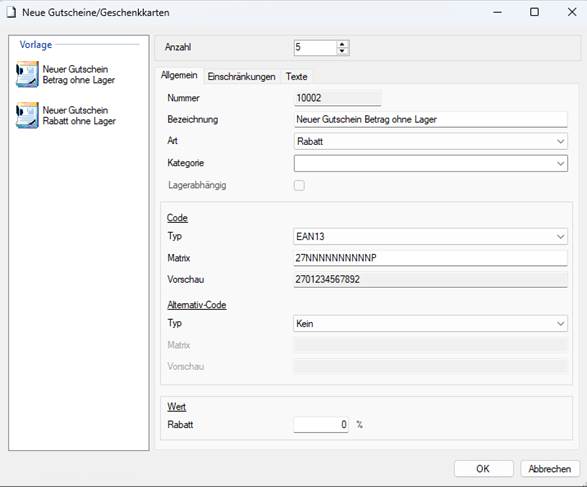This screenshot has height=487, width=587.
Task: Decrease Anzahl with the down spinner arrow
Action: click(x=342, y=51)
